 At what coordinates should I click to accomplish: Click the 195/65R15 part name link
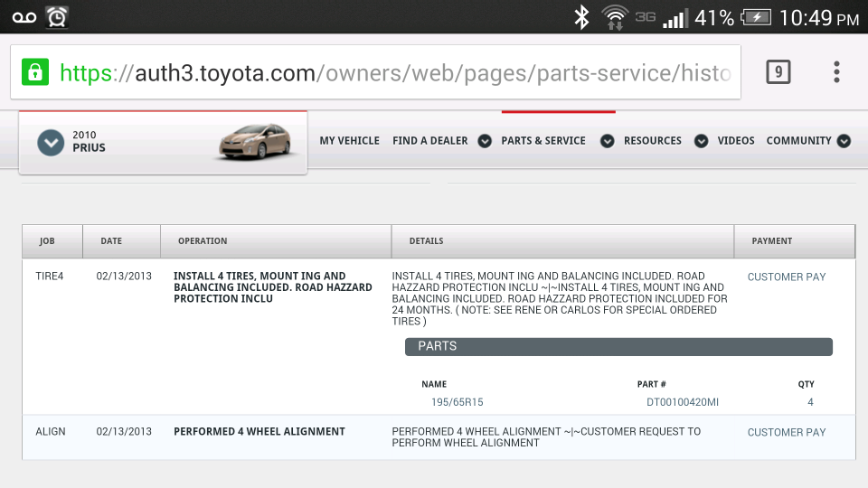point(457,402)
